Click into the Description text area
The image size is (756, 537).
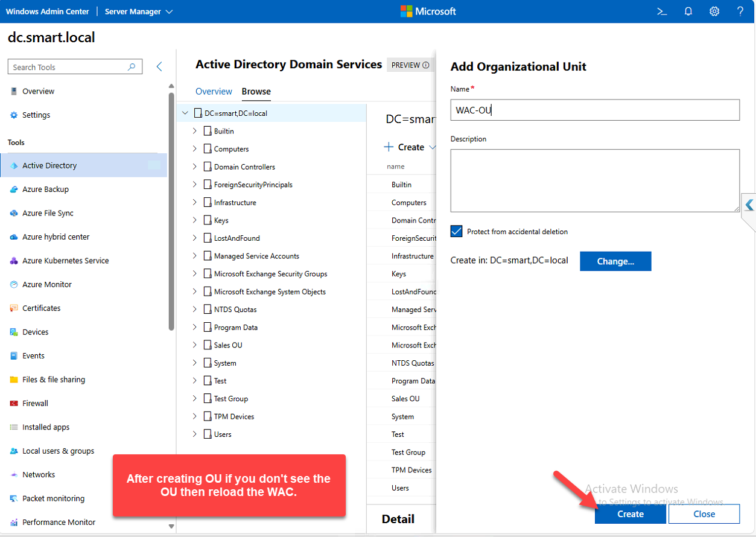[595, 180]
